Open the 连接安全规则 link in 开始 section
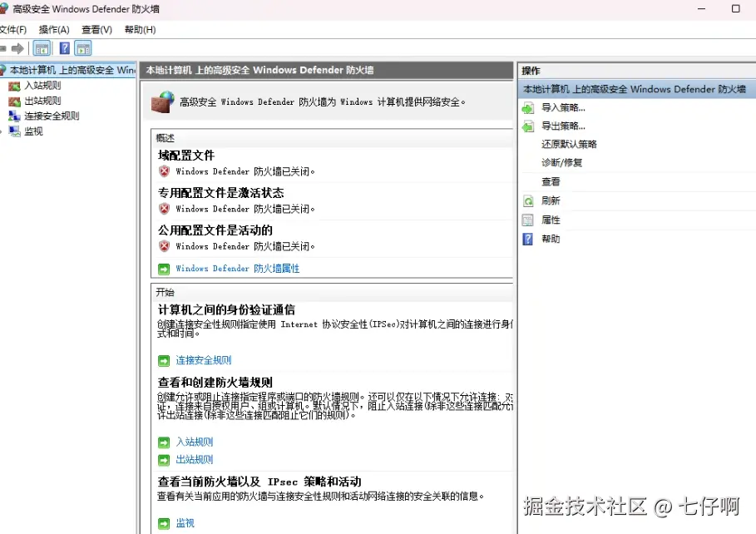The image size is (756, 534). tap(204, 360)
